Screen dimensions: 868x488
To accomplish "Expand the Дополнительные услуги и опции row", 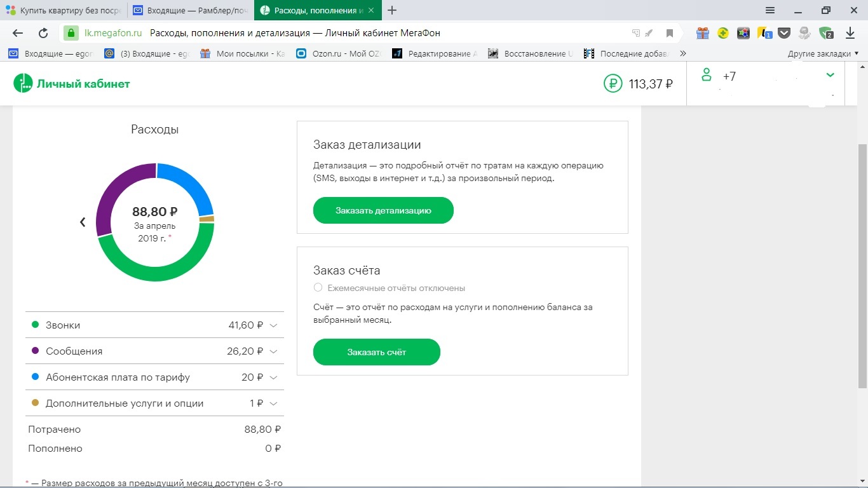I will coord(154,403).
